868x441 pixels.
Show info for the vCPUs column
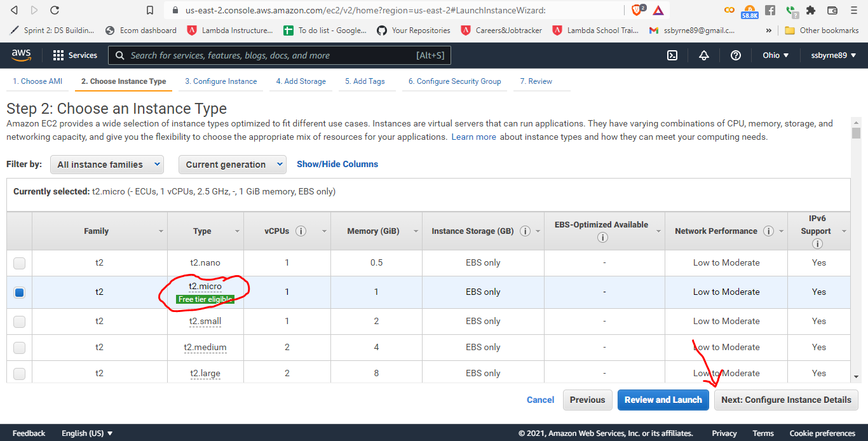301,231
